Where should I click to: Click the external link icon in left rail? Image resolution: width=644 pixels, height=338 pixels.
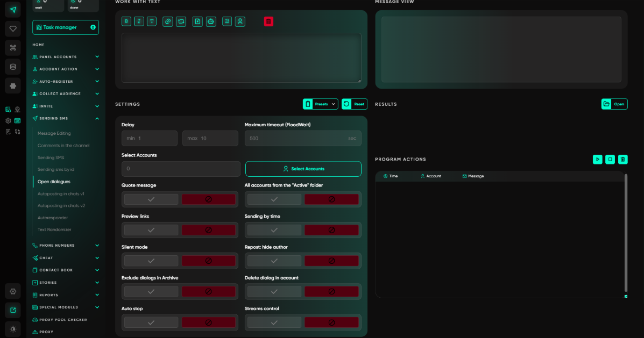pyautogui.click(x=13, y=310)
